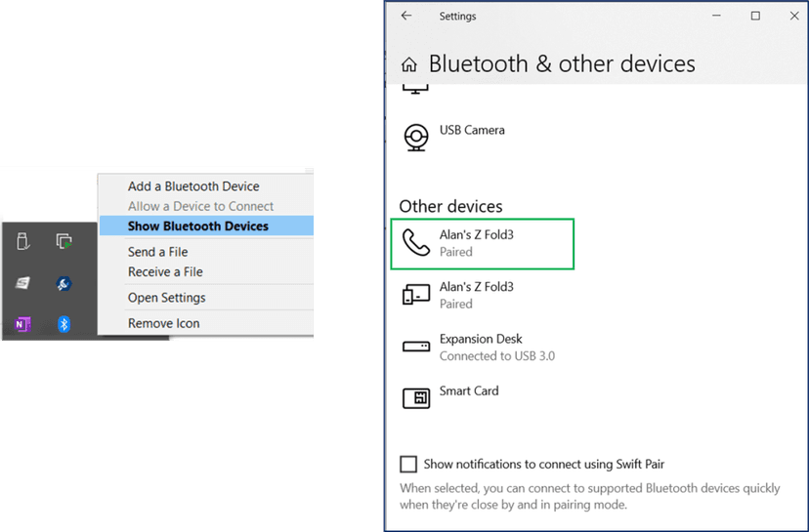Select Remove Icon menu entry

pyautogui.click(x=164, y=323)
